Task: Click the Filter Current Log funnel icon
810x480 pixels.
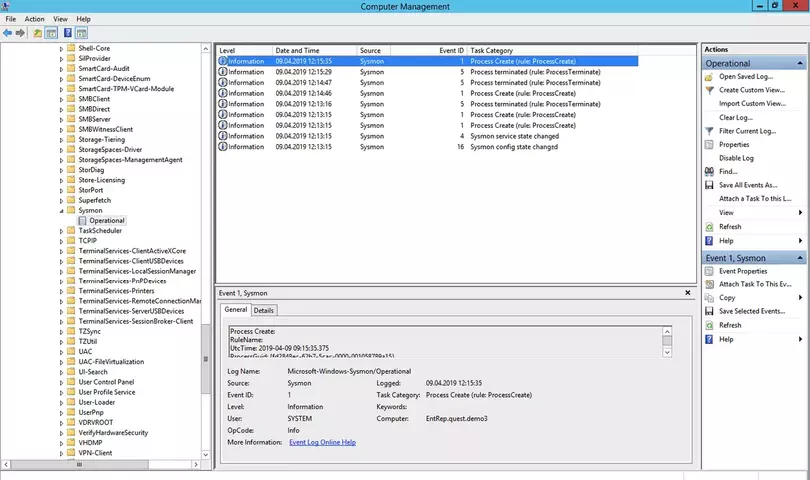Action: (x=709, y=131)
